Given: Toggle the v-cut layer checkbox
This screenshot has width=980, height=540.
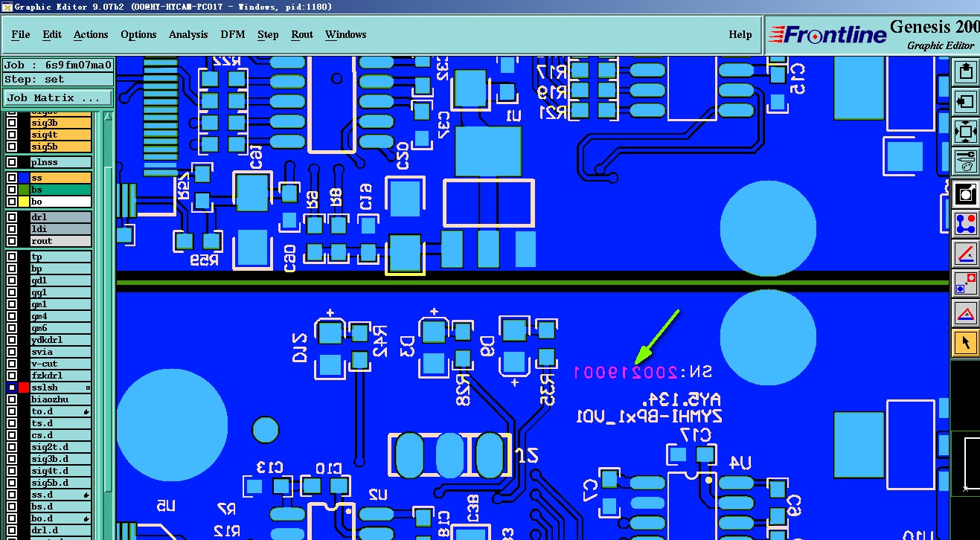Looking at the screenshot, I should point(12,364).
